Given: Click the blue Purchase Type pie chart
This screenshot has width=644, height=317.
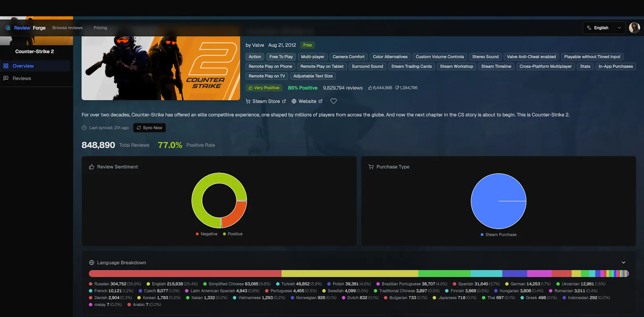Looking at the screenshot, I should tap(498, 201).
